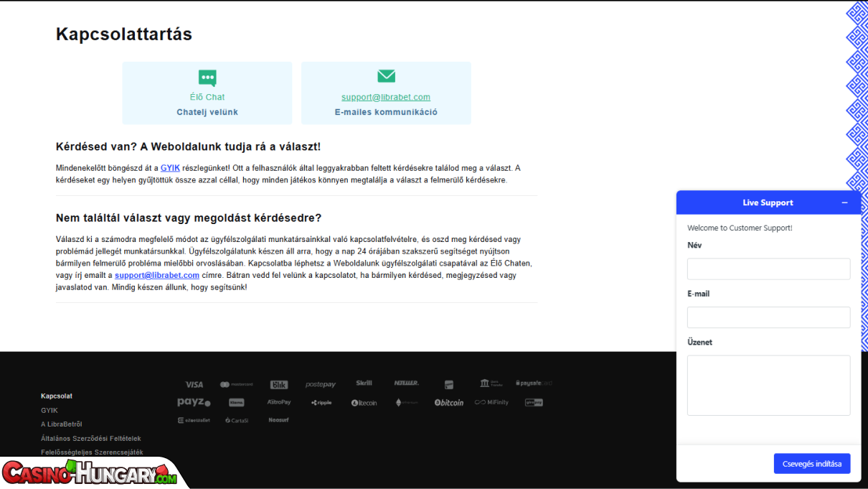Click the CartaSi payment logo
Screen dimensions: 868x489
pos(237,421)
